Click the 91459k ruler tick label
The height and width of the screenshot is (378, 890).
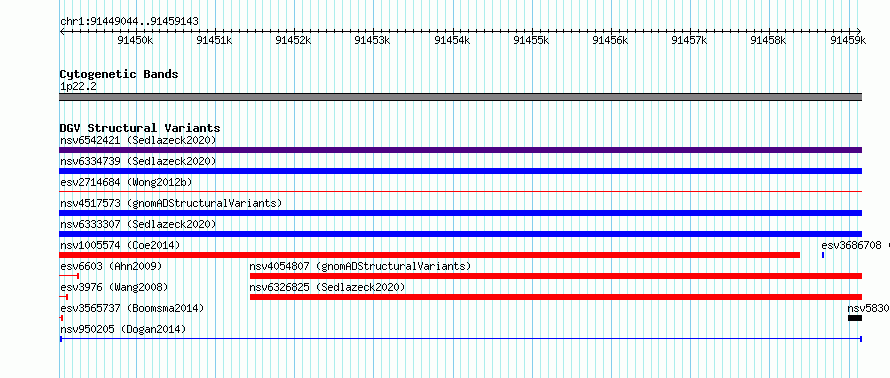(849, 40)
